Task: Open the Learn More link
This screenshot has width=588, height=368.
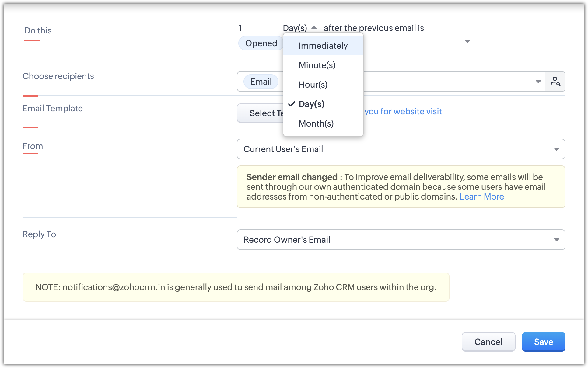Action: pos(481,196)
